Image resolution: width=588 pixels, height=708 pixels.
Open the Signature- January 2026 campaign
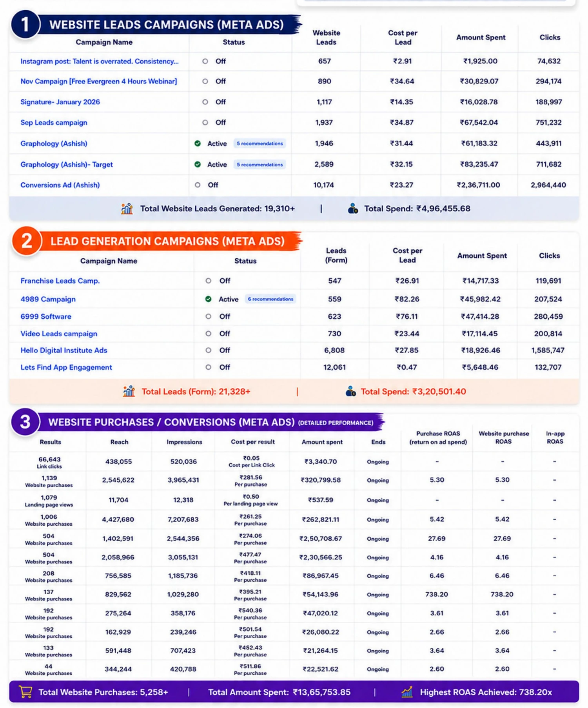coord(60,102)
